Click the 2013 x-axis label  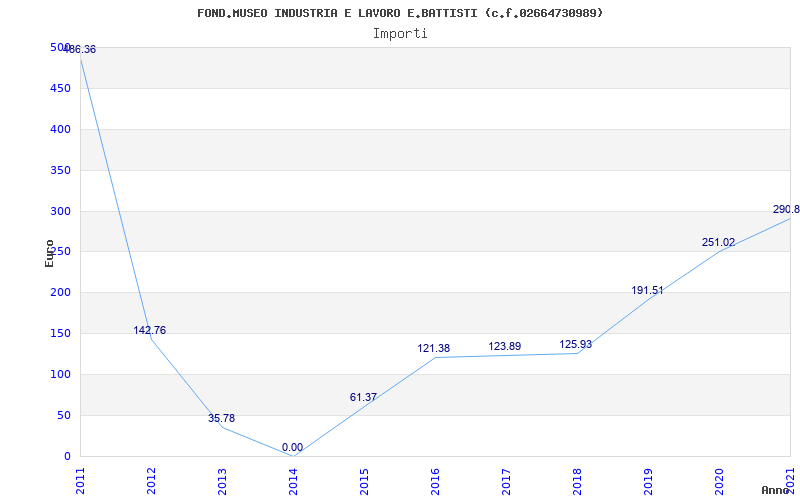(222, 481)
